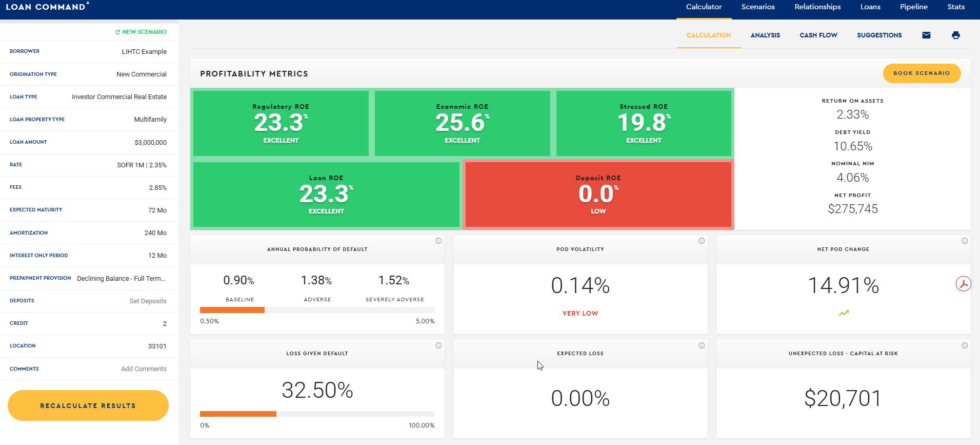
Task: Click the Loss Given Default 32.50% value
Action: tap(317, 390)
